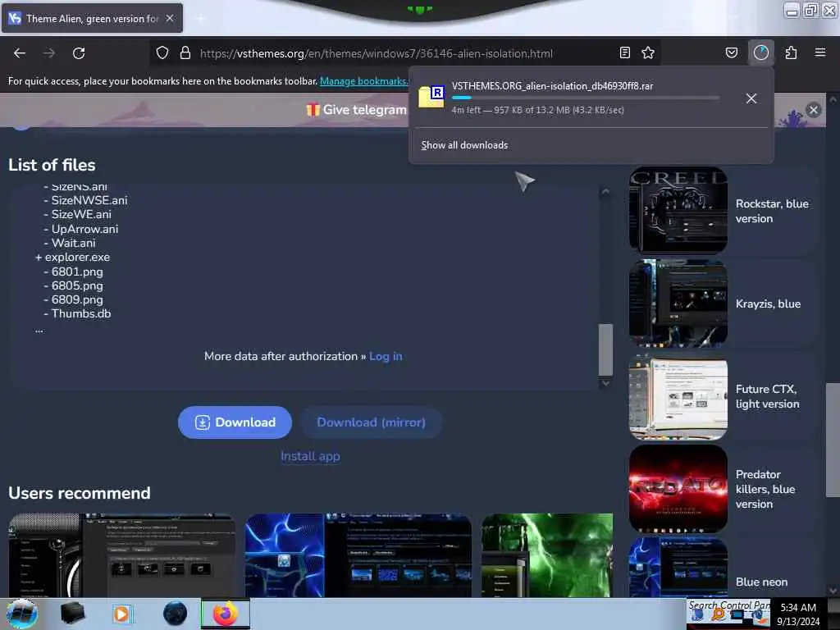Click the RAR file icon in downloads panel
This screenshot has height=630, width=840.
coord(431,97)
